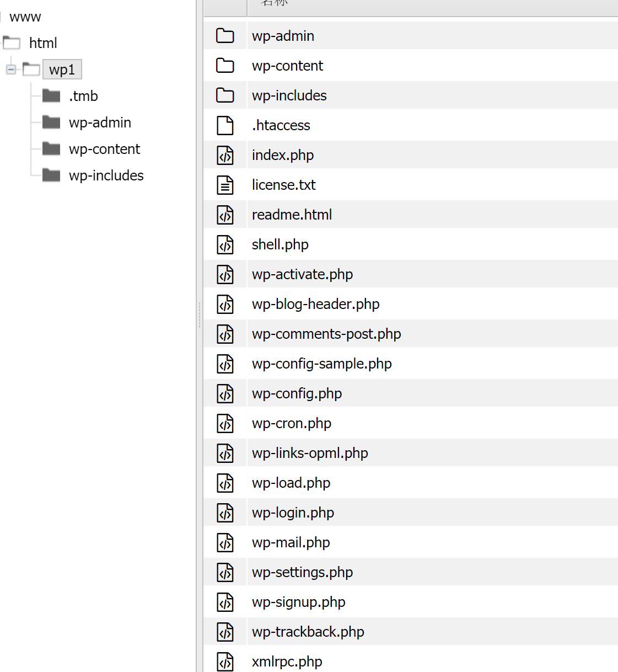The height and width of the screenshot is (672, 618).
Task: Click the wp-signup.php file icon
Action: [225, 602]
